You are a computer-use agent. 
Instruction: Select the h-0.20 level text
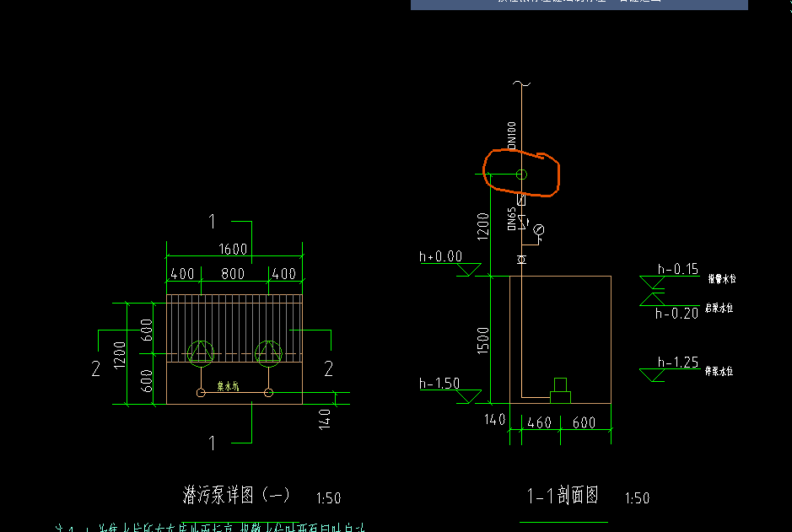(x=676, y=314)
